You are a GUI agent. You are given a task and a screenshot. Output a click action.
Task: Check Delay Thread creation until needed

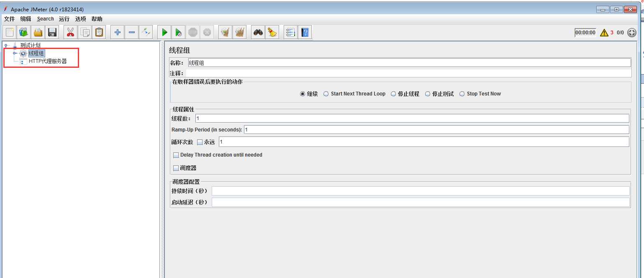[x=176, y=155]
